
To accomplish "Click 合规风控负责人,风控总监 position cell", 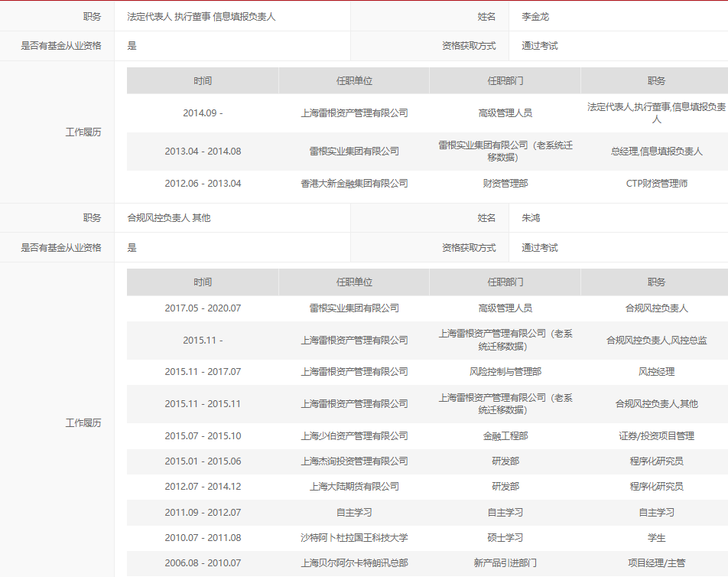I will (656, 340).
